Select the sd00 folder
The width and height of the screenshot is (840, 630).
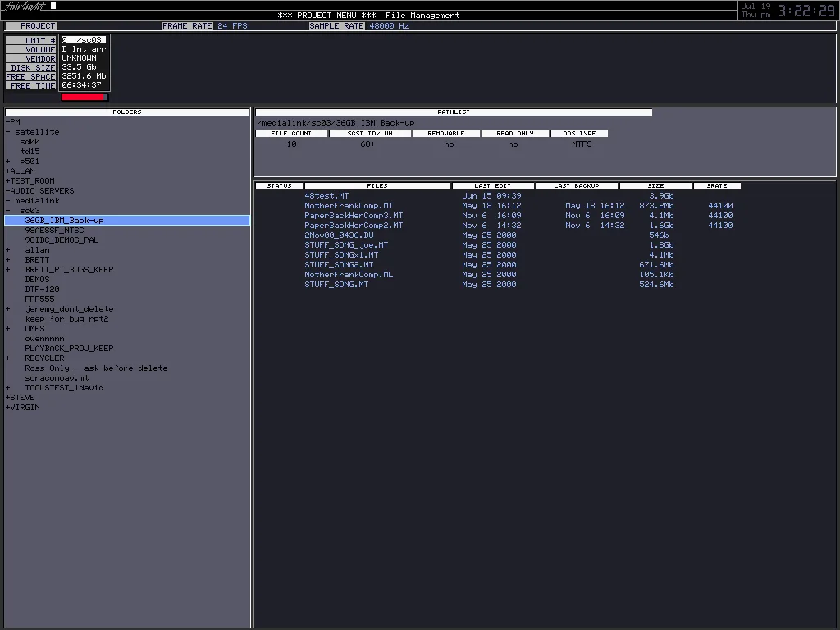[x=30, y=142]
